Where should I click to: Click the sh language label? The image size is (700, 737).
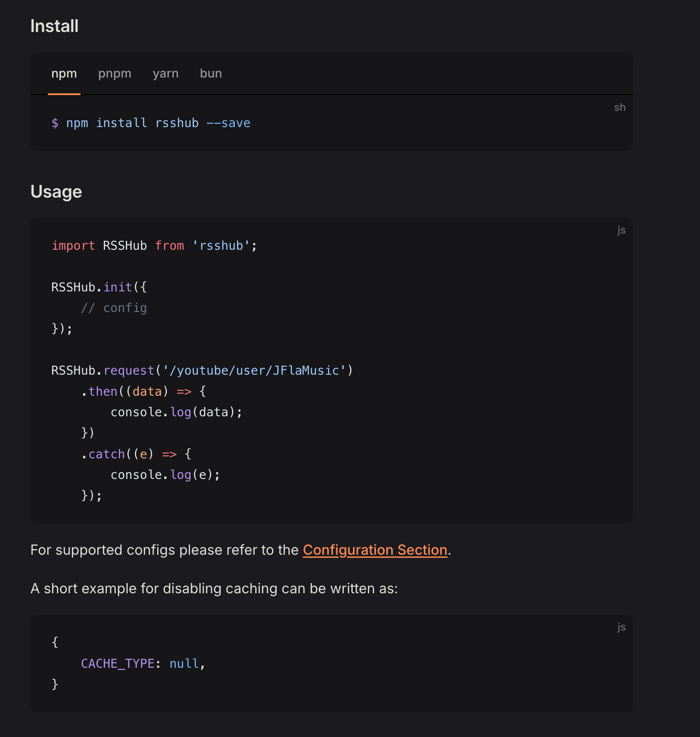coord(619,107)
